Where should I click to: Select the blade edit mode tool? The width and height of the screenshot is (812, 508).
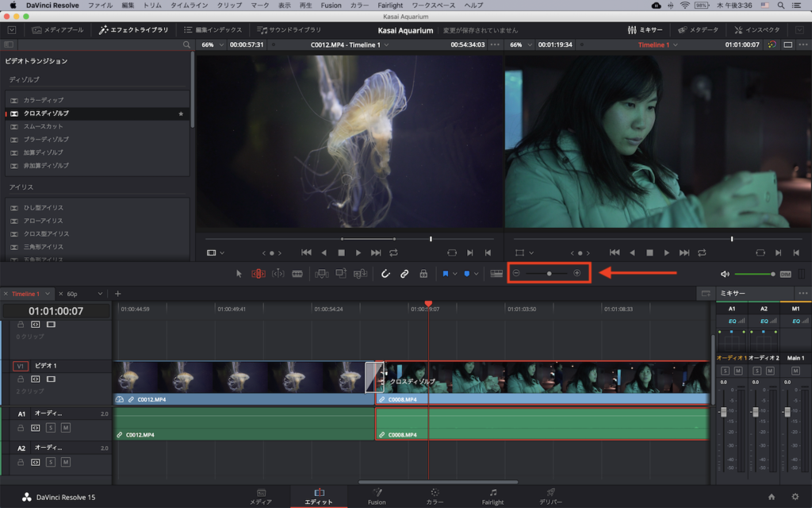tap(297, 274)
